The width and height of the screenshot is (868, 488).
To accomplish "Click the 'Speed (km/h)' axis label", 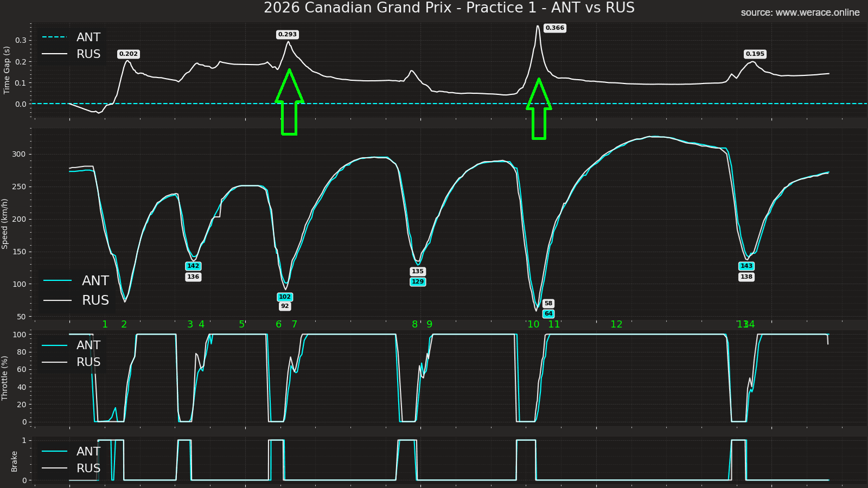I will tap(5, 224).
